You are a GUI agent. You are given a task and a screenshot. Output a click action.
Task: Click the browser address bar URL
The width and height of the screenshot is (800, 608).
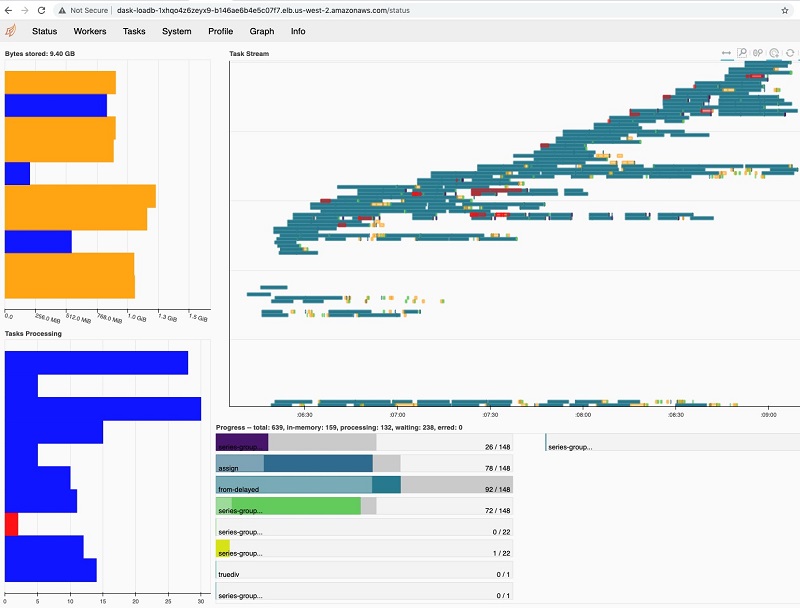[x=263, y=10]
